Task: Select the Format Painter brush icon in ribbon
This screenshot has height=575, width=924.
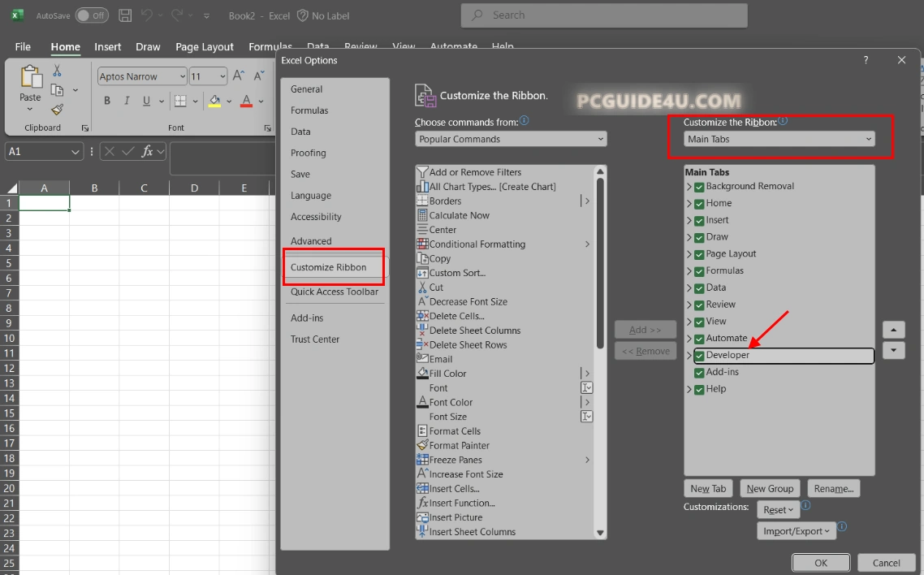Action: click(57, 110)
